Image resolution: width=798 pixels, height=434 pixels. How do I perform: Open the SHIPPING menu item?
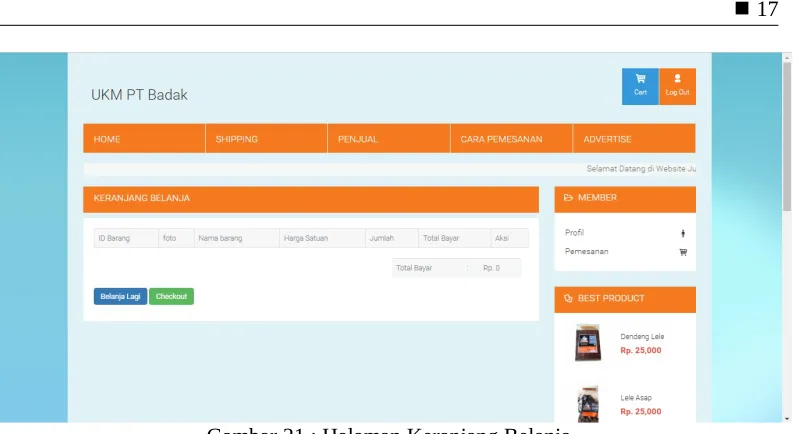pyautogui.click(x=267, y=138)
